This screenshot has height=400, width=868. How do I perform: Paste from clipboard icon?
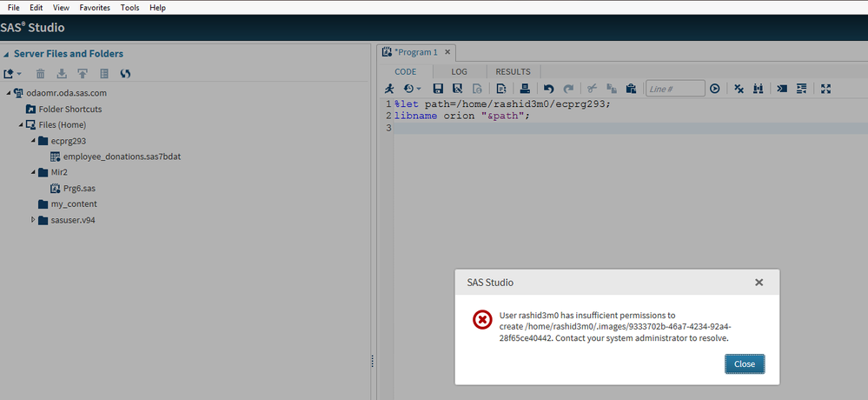[631, 88]
